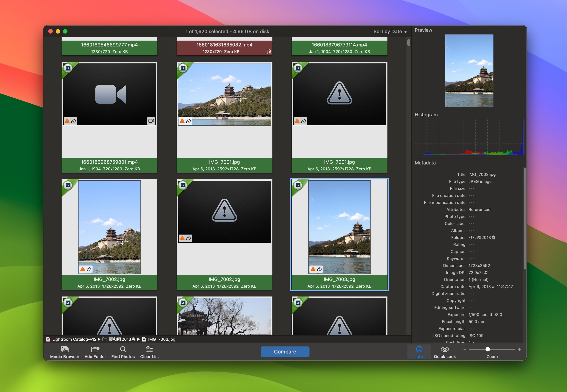Click the Zoom slider handle
This screenshot has height=392, width=567.
coord(488,349)
